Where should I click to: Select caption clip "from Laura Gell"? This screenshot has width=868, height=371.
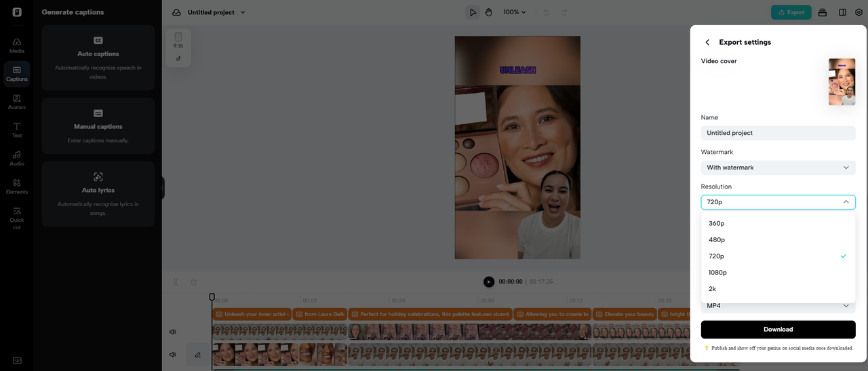(320, 314)
